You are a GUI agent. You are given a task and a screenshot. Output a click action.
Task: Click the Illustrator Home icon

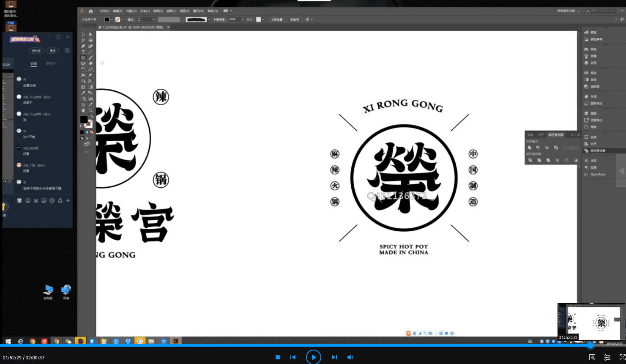pyautogui.click(x=90, y=11)
